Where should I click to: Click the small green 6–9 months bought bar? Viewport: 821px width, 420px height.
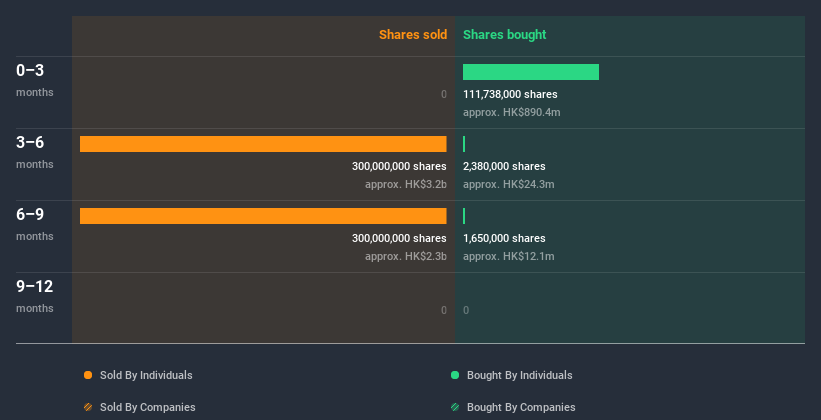tap(464, 216)
